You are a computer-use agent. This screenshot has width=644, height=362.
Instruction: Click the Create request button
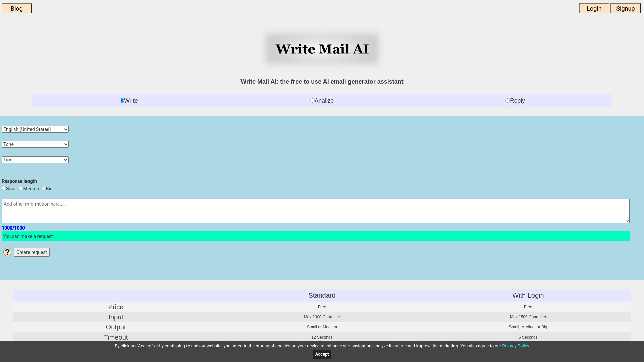point(32,252)
